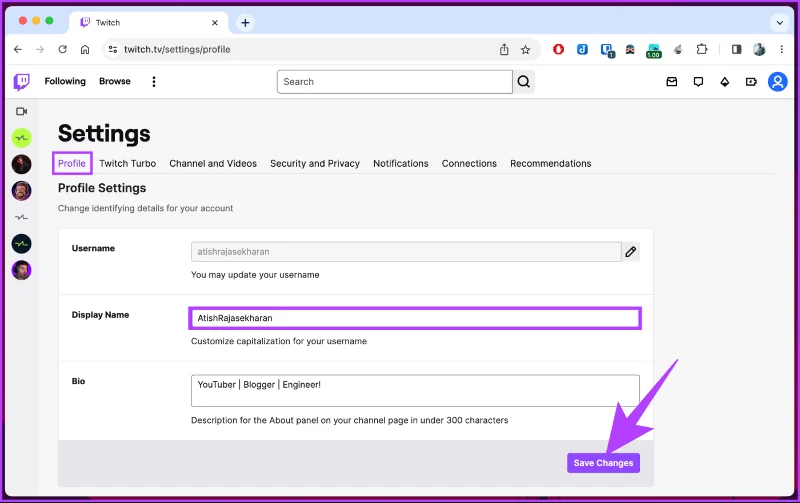Screen dimensions: 800x503
Task: Open the puzzle-piece extensions icon
Action: tap(702, 49)
